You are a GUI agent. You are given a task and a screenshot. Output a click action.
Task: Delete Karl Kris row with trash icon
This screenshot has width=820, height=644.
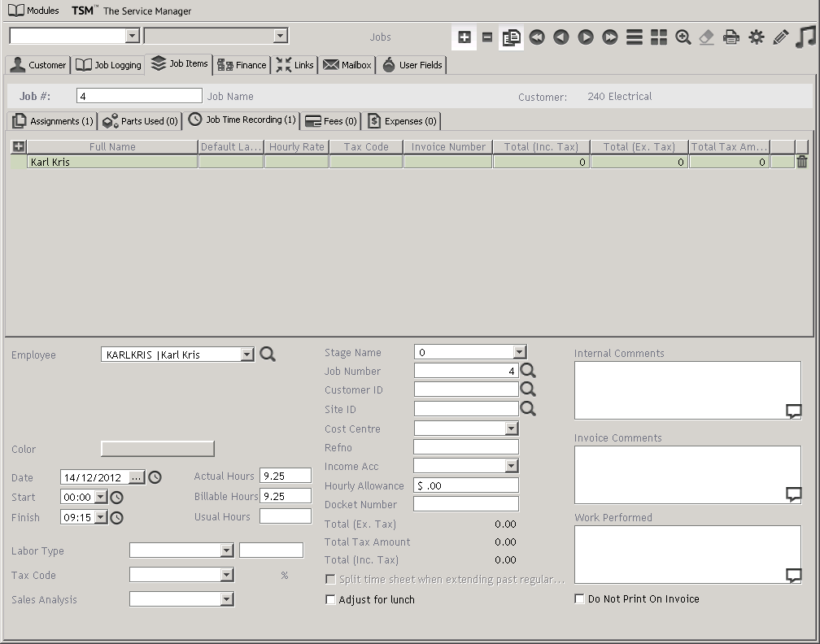click(802, 162)
